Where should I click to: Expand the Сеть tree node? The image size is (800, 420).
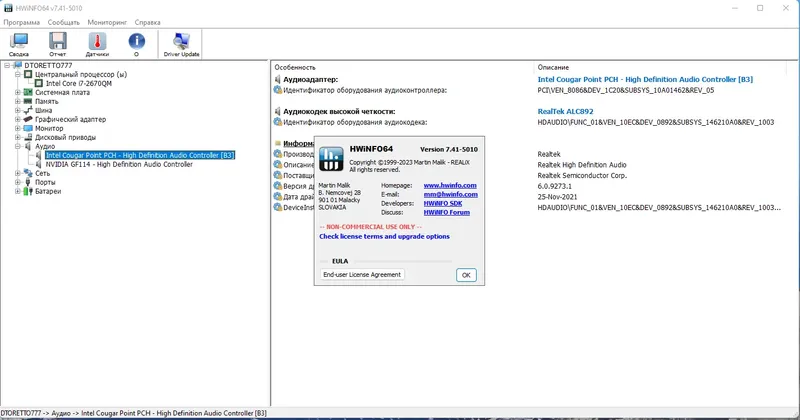click(x=18, y=174)
